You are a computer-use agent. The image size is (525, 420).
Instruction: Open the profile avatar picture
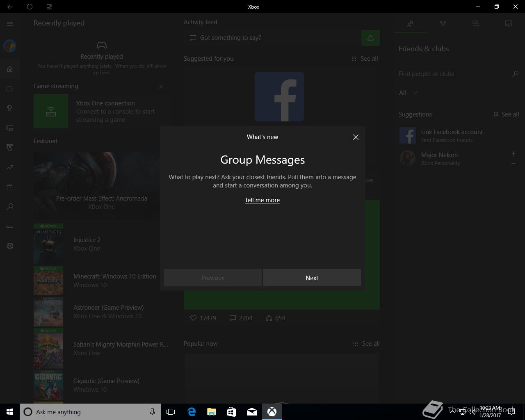coord(10,46)
